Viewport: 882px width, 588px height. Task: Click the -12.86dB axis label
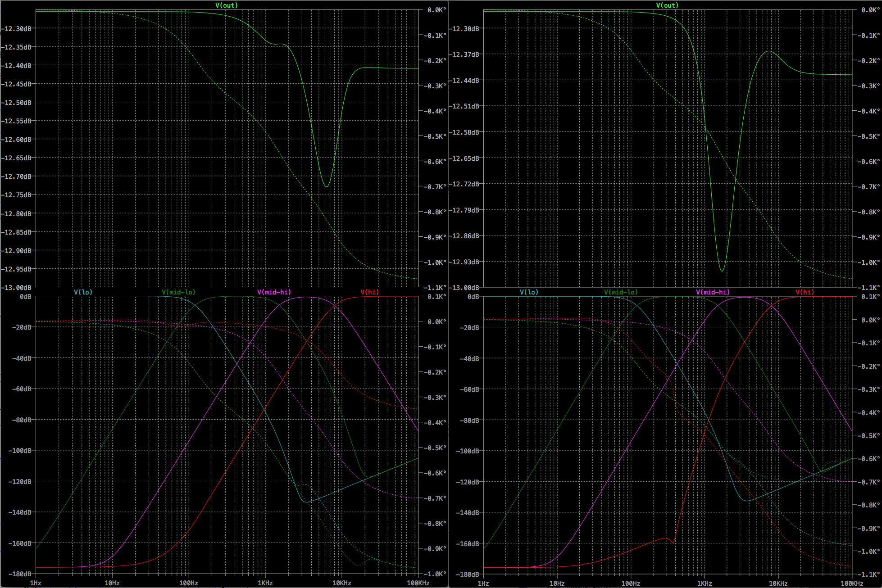464,236
